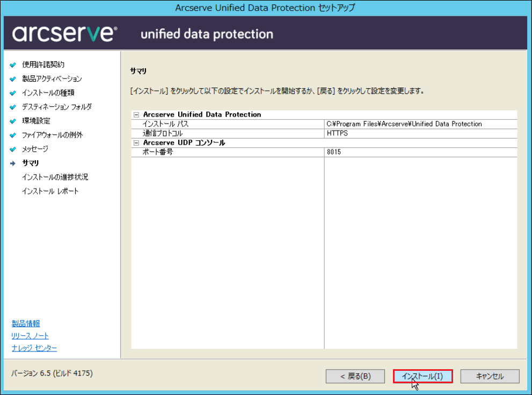The image size is (532, 395).
Task: Click the インストール パス label cell
Action: coord(228,124)
